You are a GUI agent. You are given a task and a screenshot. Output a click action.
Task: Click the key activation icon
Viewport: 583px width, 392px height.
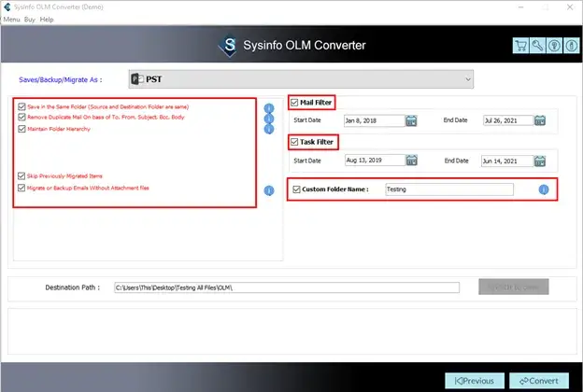click(537, 46)
